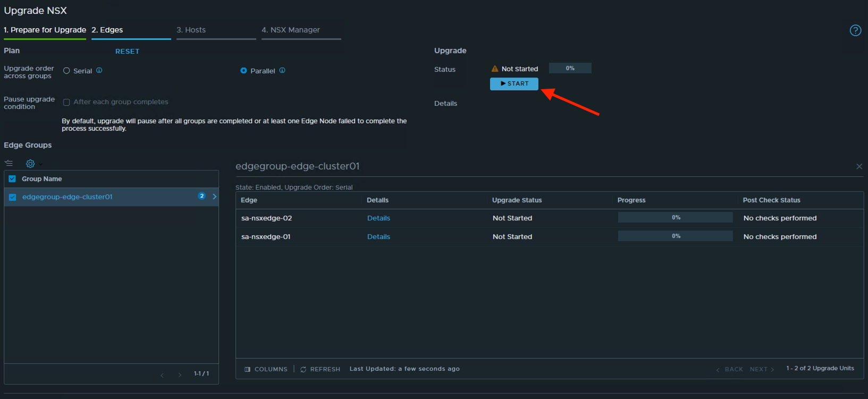Screen dimensions: 868x399
Task: Select the edgegroup-edge-cluster01 group name
Action: click(68, 197)
